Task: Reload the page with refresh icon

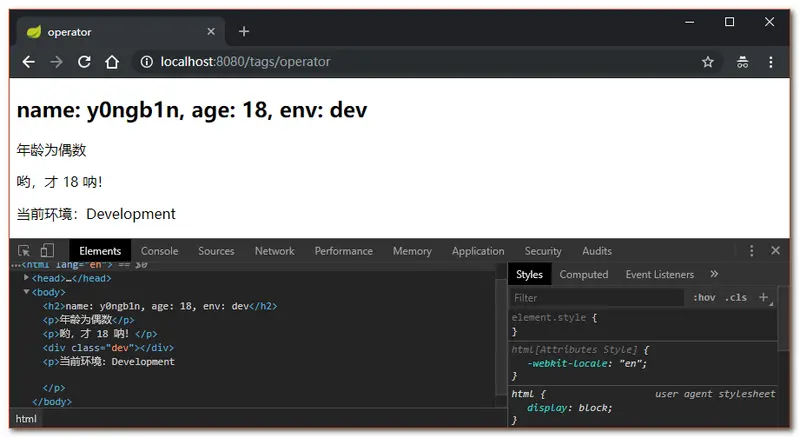Action: (84, 62)
